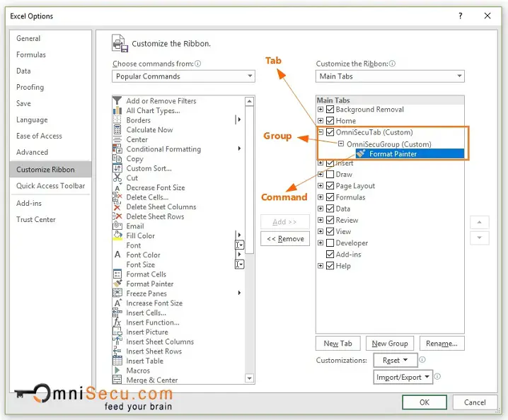Click the Cancel button
508x420 pixels.
tap(475, 402)
